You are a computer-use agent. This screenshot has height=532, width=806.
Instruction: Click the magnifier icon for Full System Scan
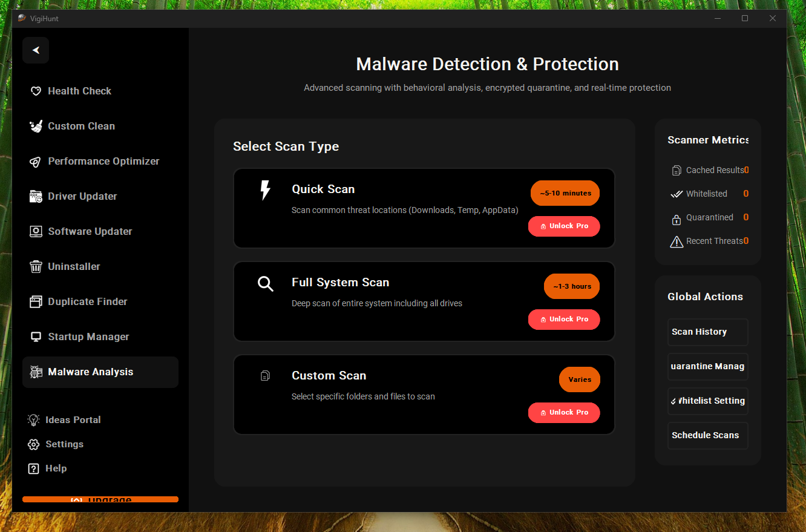point(265,283)
